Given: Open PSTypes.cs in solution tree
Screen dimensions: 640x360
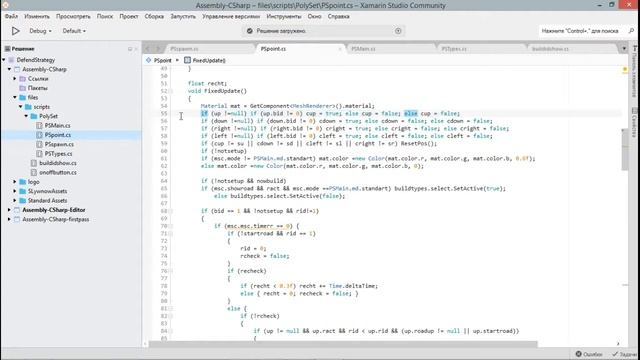Looking at the screenshot, I should 58,154.
